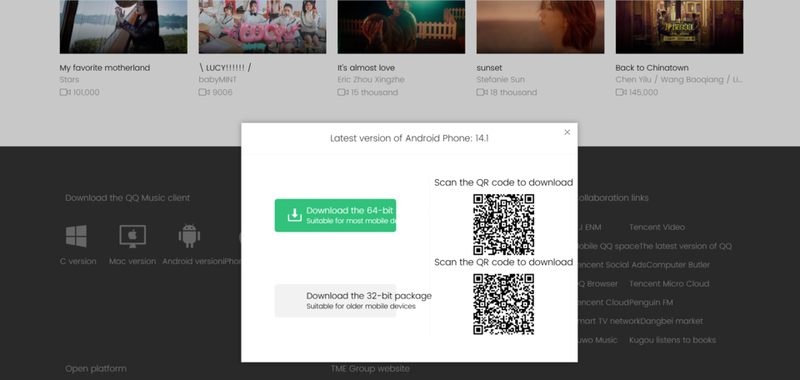Screen dimensions: 800x380
Task: Download the 64-bit Android package
Action: pos(335,215)
